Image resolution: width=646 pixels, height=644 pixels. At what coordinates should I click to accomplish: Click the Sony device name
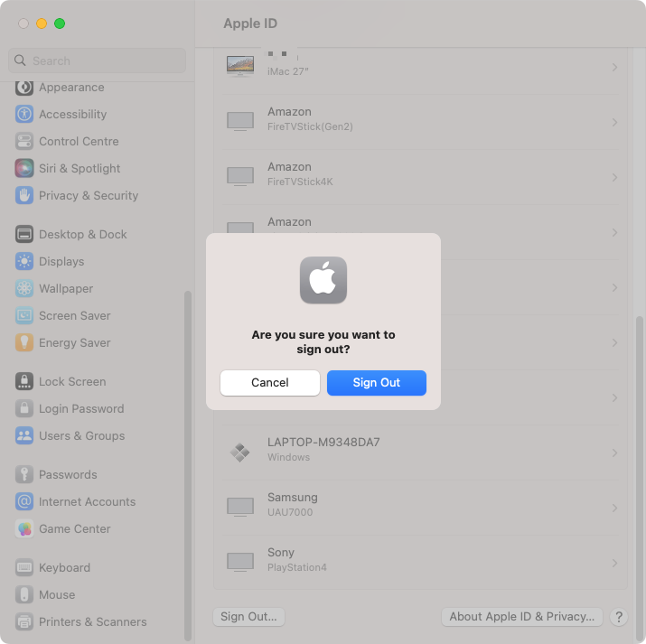[x=281, y=552]
